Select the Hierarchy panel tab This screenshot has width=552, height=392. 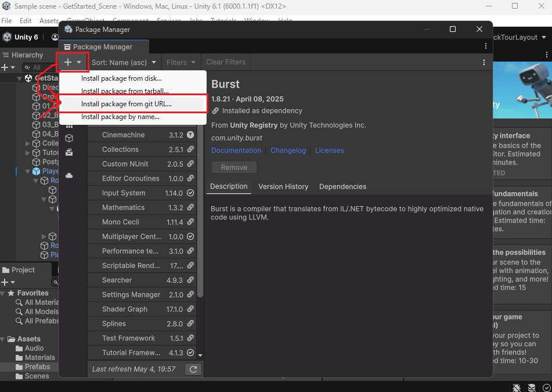(23, 55)
